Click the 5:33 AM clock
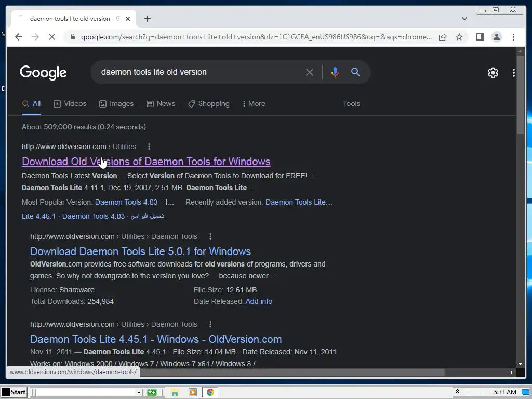The width and height of the screenshot is (532, 399). 505,392
